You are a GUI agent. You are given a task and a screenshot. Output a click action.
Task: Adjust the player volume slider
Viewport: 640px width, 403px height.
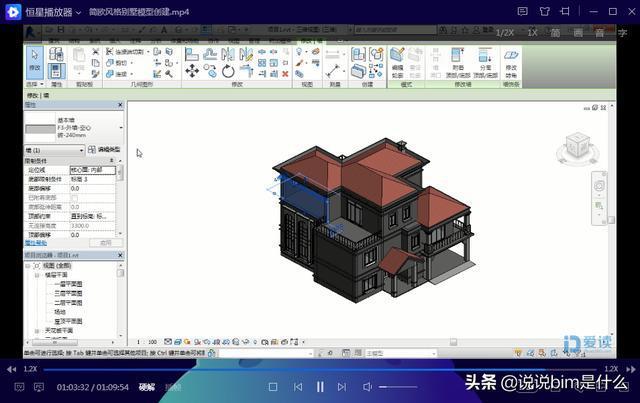pos(398,387)
